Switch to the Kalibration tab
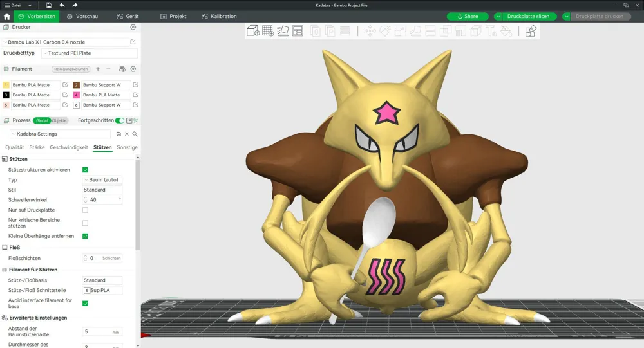This screenshot has height=348, width=644. click(x=219, y=17)
